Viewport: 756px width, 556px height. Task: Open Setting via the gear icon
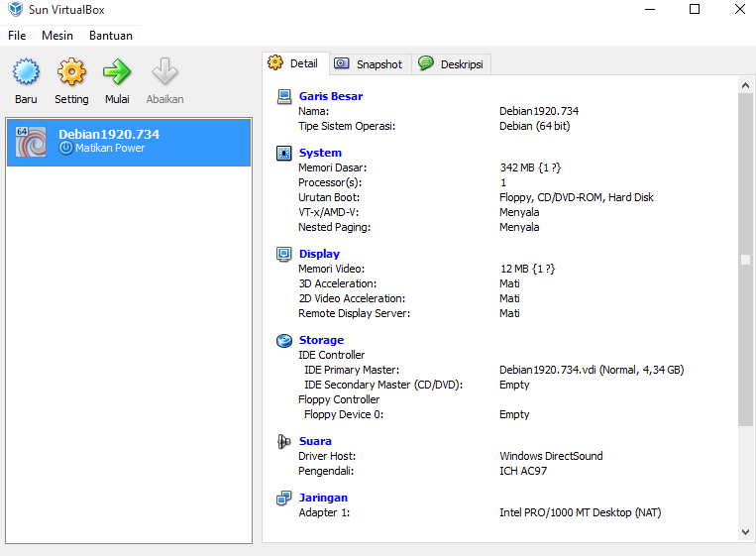click(x=71, y=71)
